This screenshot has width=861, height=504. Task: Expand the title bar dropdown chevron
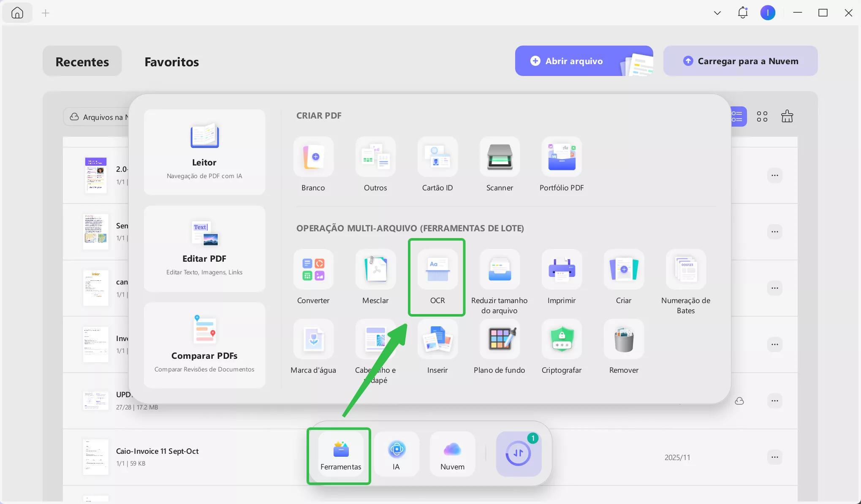coord(717,13)
